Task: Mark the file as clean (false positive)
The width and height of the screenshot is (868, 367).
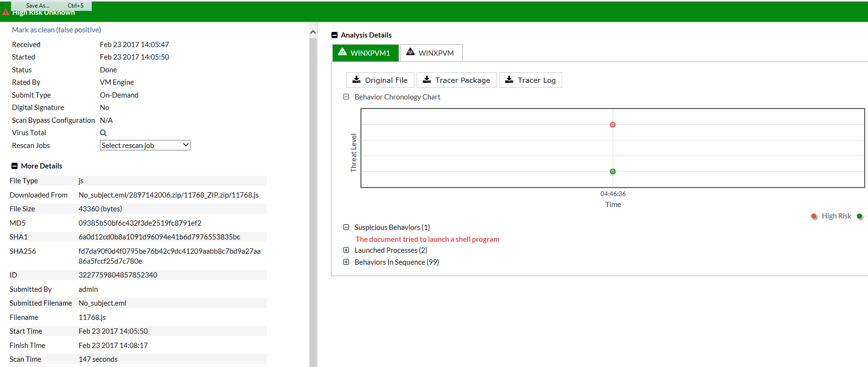Action: pyautogui.click(x=57, y=30)
